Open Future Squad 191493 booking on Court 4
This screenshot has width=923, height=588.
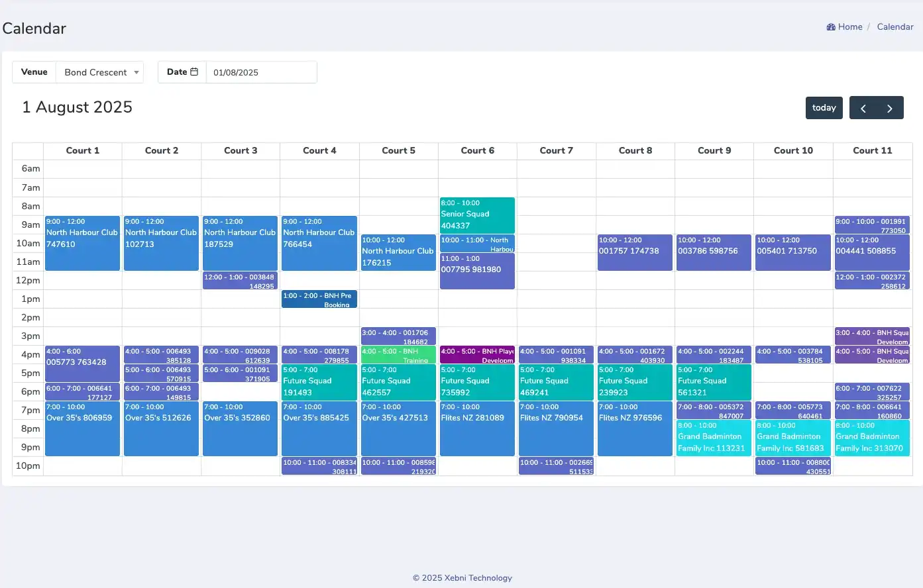tap(319, 382)
